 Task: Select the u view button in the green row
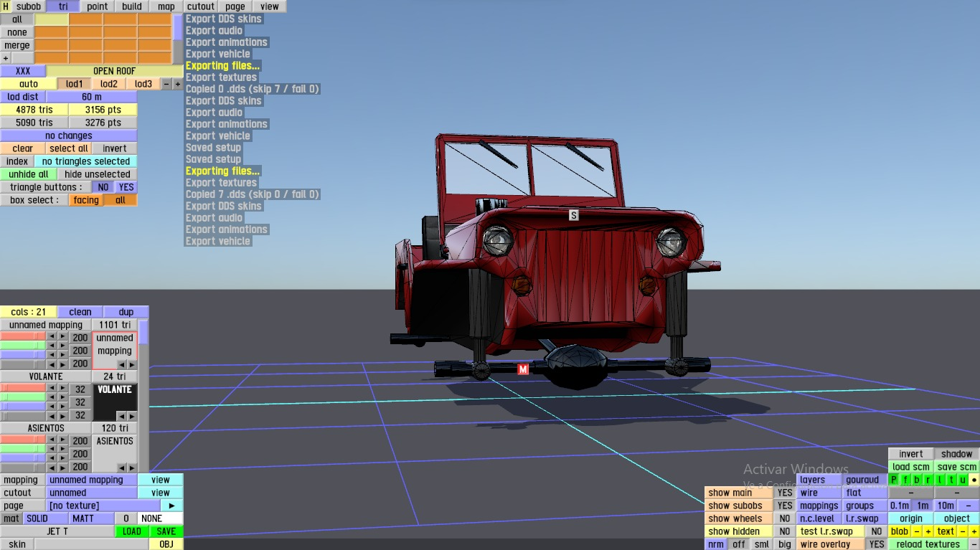coord(963,480)
